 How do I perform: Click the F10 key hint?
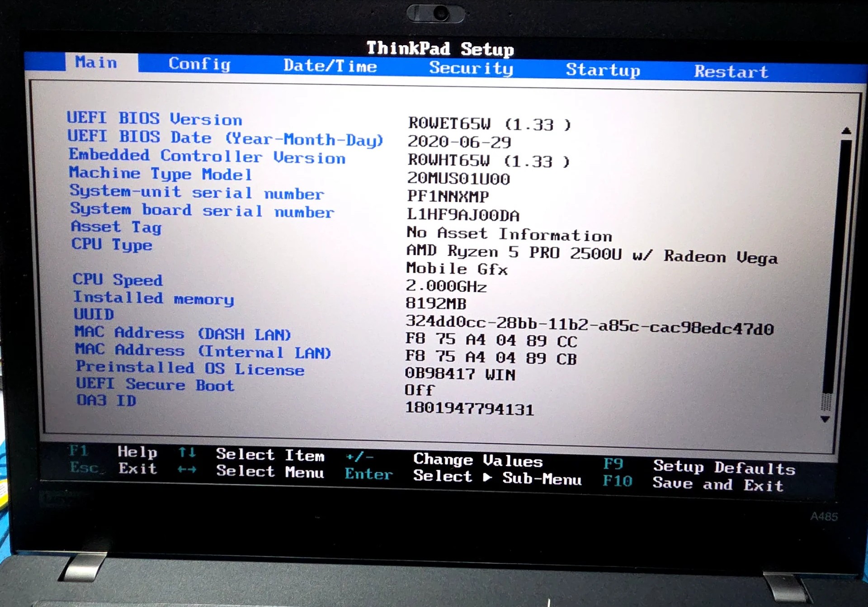[618, 480]
